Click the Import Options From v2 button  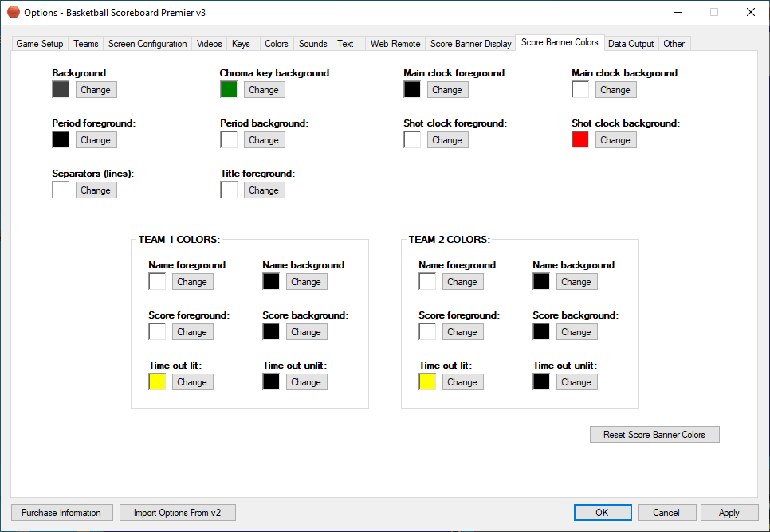(177, 513)
